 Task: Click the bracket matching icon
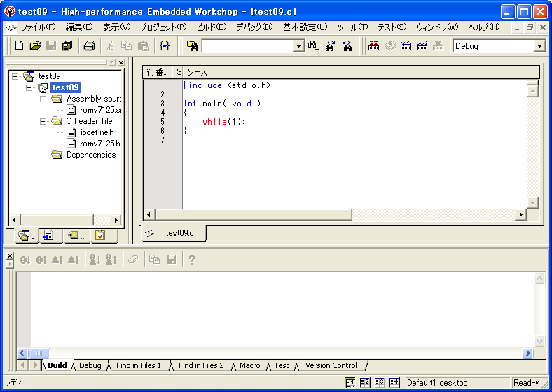[x=164, y=46]
